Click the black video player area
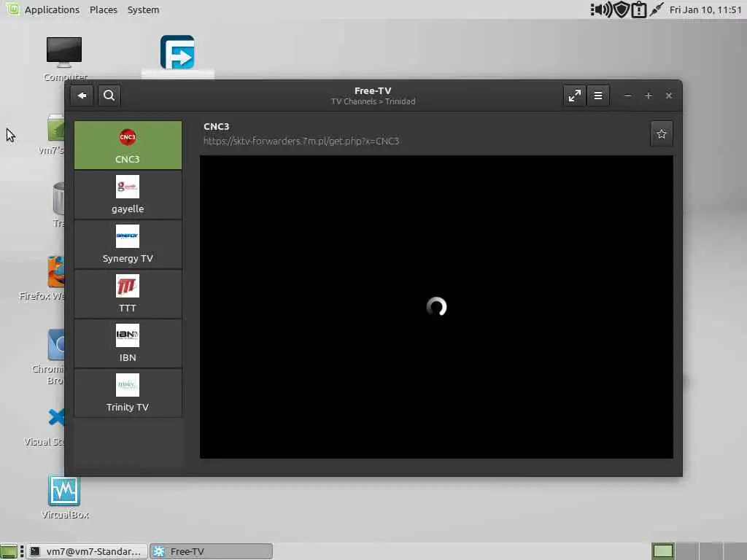 (436, 307)
